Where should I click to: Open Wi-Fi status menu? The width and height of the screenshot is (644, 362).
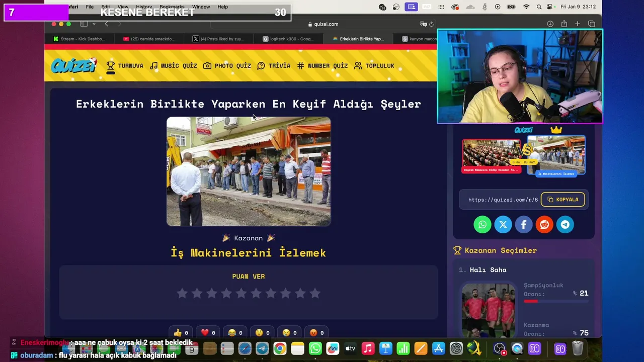tap(526, 7)
